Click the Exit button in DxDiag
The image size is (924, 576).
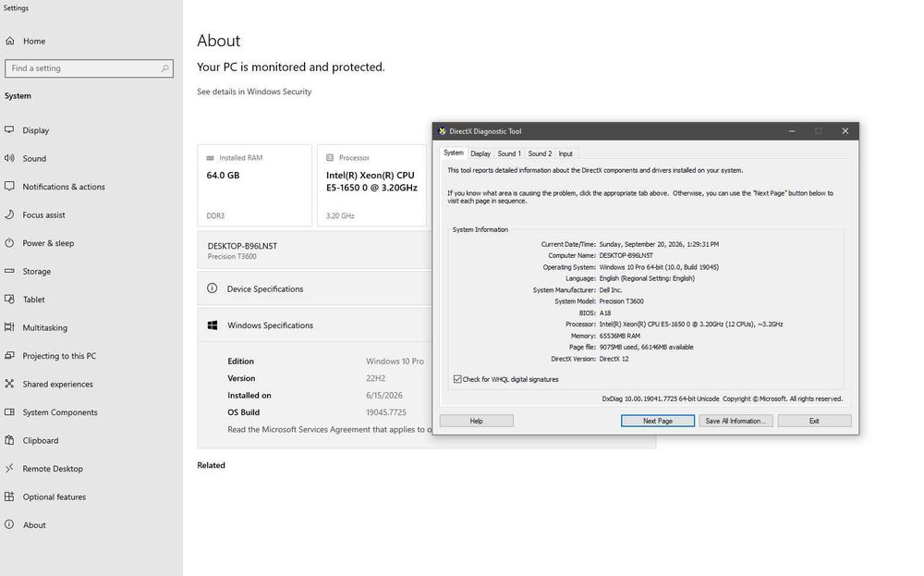coord(814,421)
